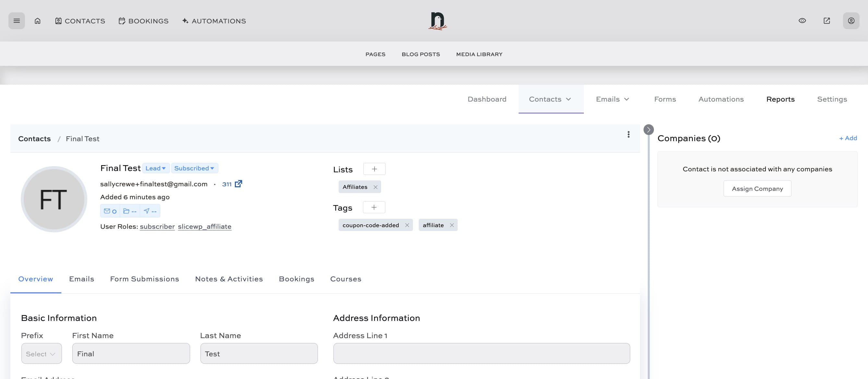Switch to the Form Submissions tab

(x=144, y=279)
